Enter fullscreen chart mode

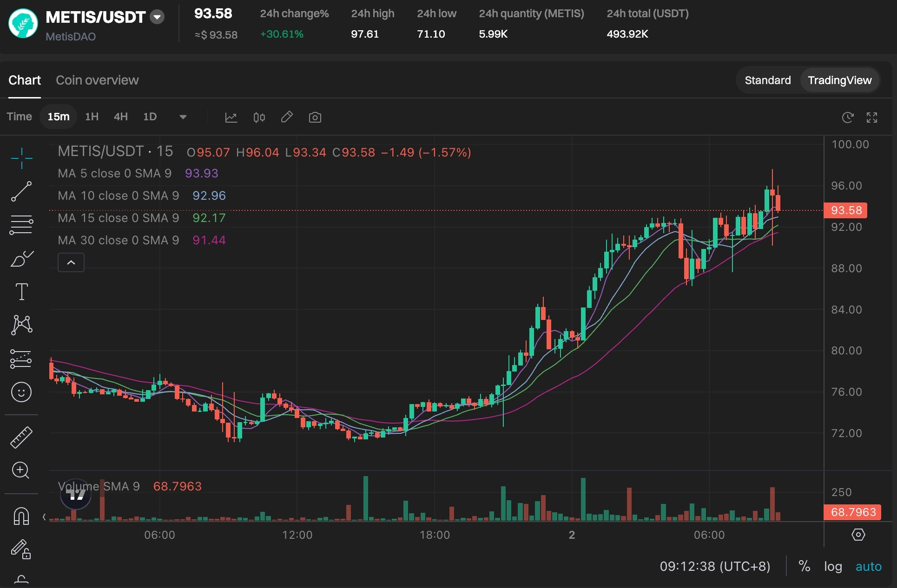pyautogui.click(x=872, y=118)
